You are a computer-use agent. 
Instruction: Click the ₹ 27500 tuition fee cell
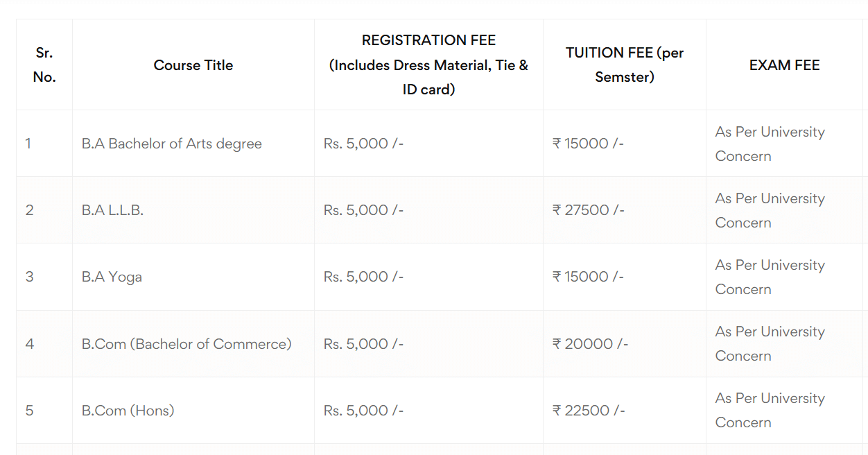click(588, 210)
